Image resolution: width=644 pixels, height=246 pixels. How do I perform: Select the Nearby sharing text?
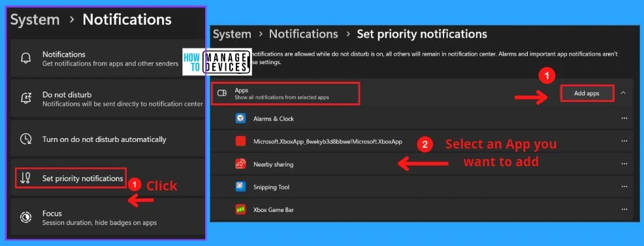(x=273, y=164)
